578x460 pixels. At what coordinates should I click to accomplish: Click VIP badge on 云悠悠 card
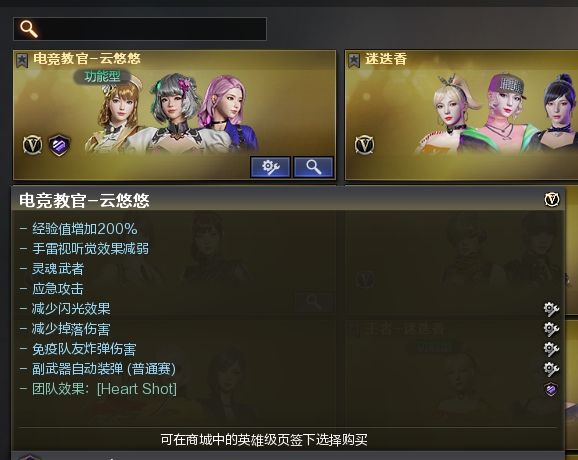pyautogui.click(x=32, y=145)
